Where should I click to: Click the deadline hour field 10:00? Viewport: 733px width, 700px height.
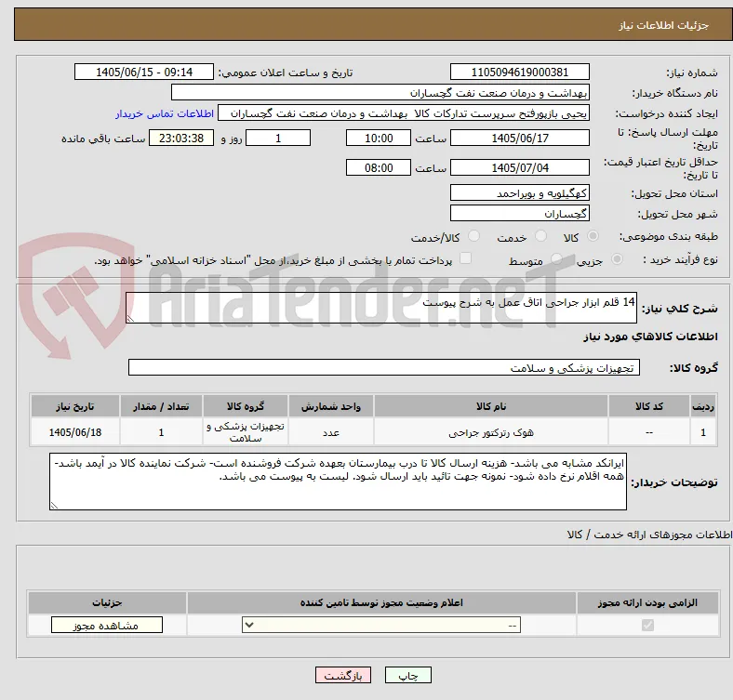pyautogui.click(x=379, y=138)
